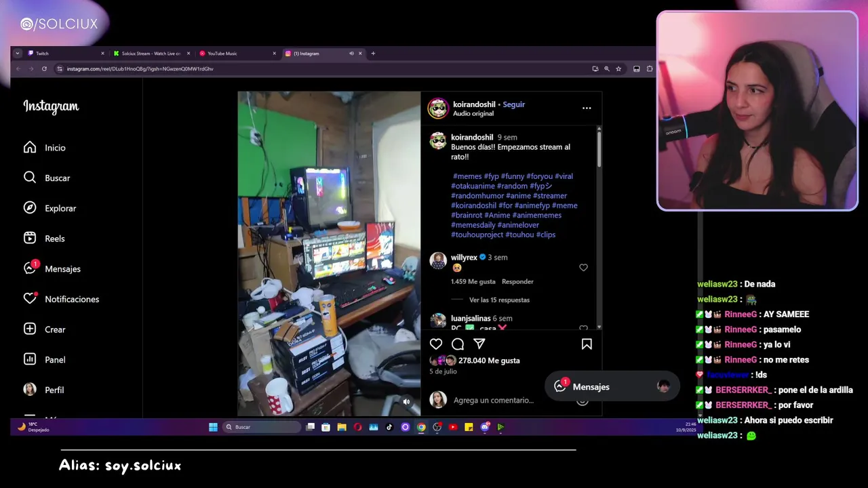Open File Explorer from taskbar
The image size is (868, 488).
coord(342,427)
